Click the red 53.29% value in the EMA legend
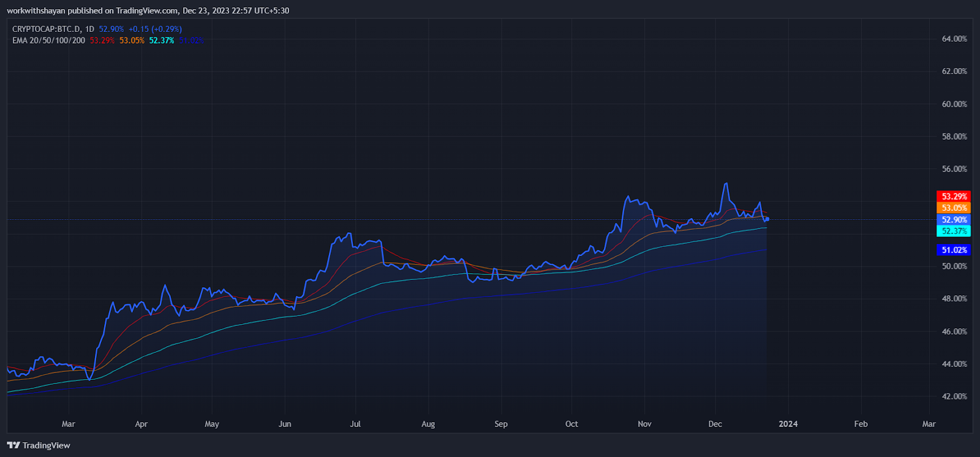Screen dimensions: 980x457 (x=102, y=40)
